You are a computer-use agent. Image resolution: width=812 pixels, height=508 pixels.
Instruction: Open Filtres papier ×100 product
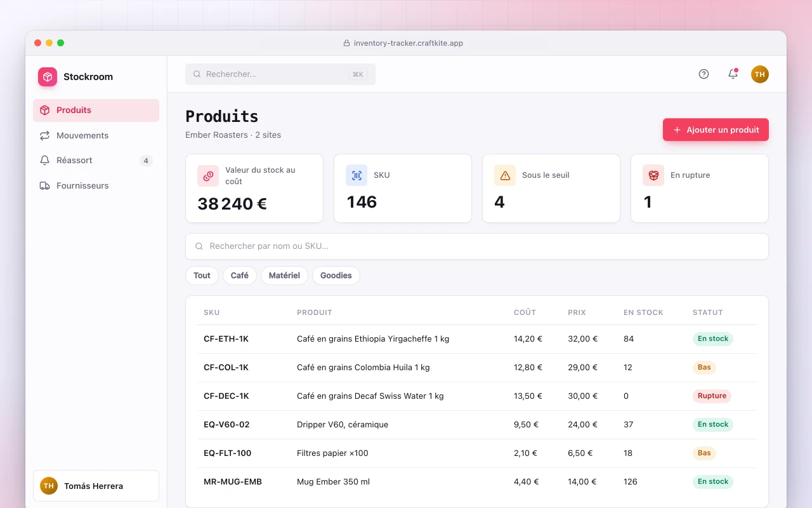[332, 453]
